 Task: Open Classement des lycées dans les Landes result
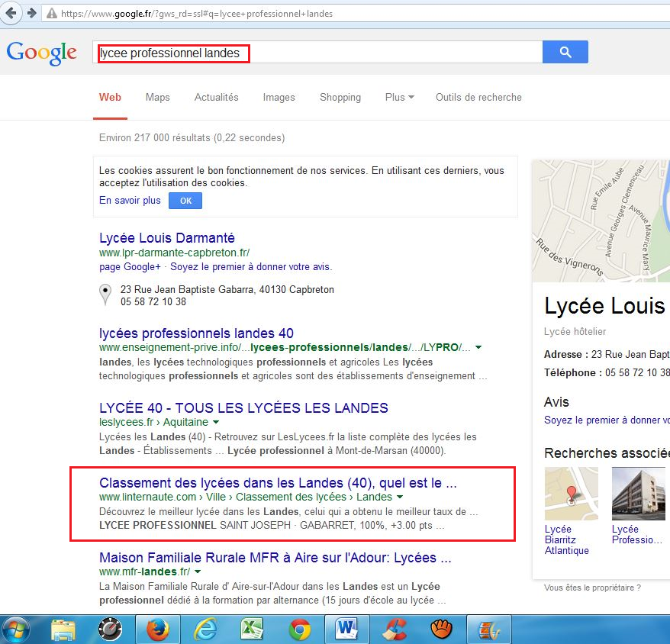[x=278, y=482]
